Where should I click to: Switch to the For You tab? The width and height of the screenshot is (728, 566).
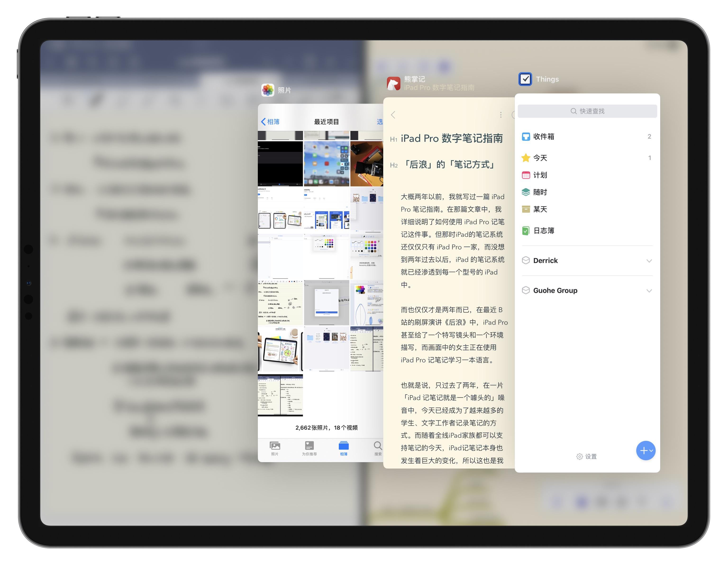point(309,448)
